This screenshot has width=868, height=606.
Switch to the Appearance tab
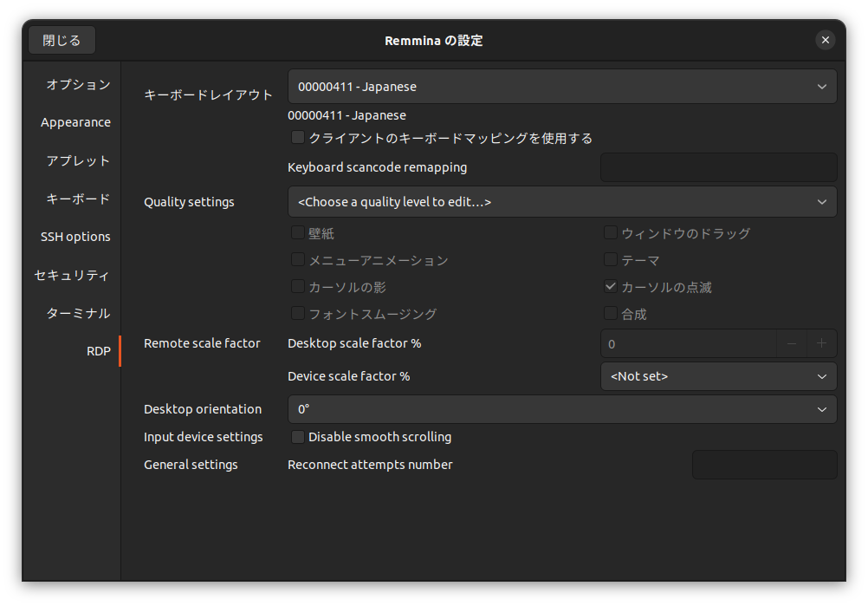click(x=75, y=122)
